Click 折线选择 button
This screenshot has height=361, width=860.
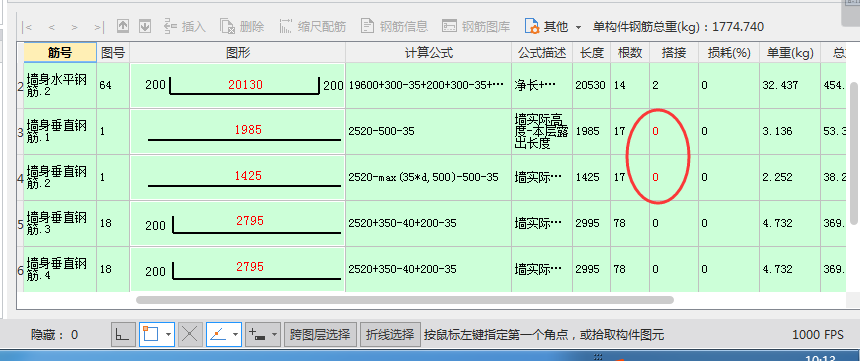pyautogui.click(x=390, y=334)
